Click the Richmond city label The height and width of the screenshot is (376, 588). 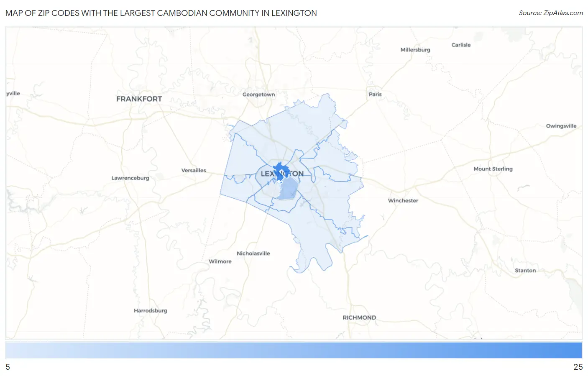(x=359, y=317)
